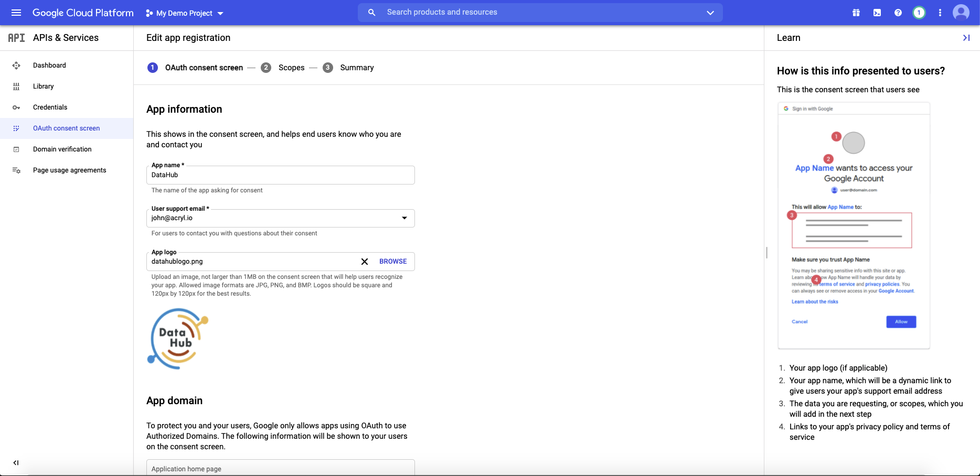980x476 pixels.
Task: Click the account avatar
Action: [961, 13]
